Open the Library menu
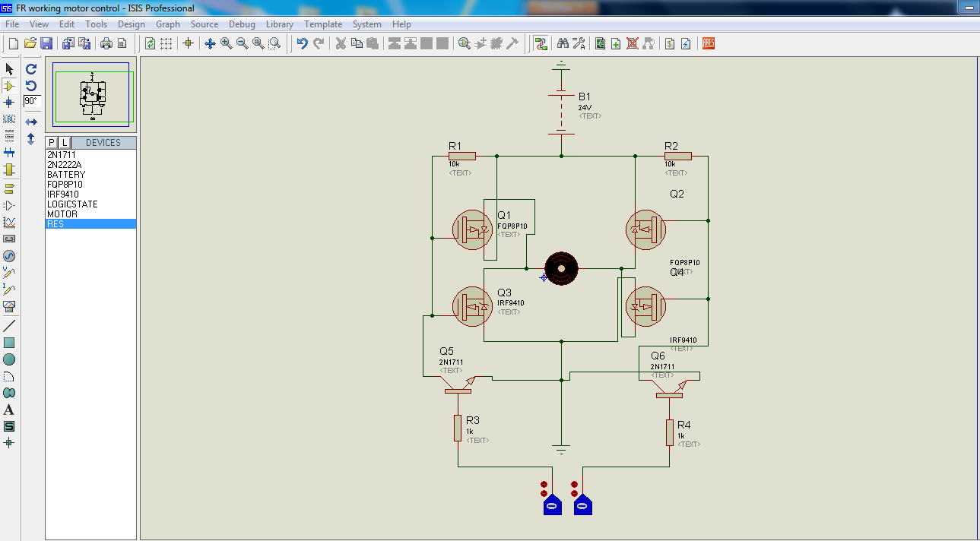980x541 pixels. click(279, 24)
